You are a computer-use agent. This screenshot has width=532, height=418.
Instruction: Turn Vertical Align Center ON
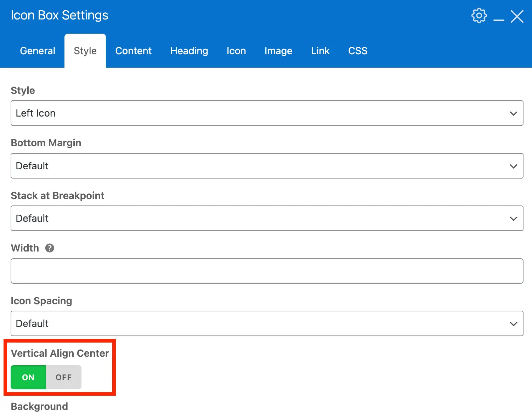[x=28, y=377]
